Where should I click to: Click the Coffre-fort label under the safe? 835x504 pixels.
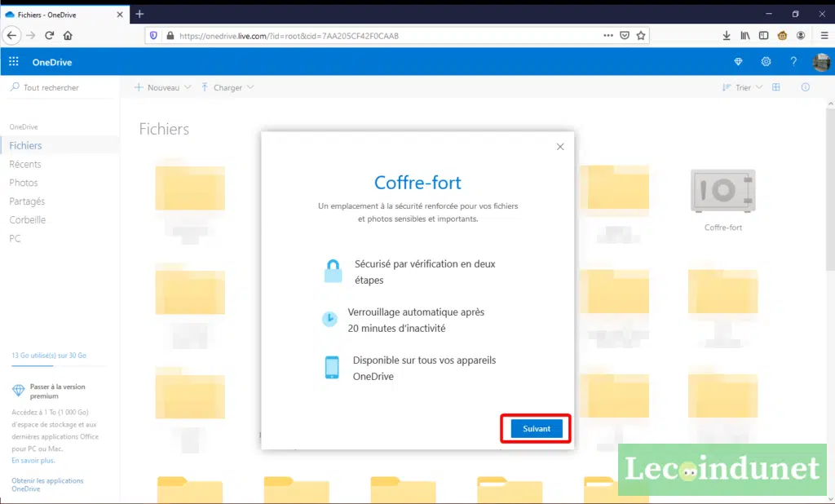[x=723, y=228]
